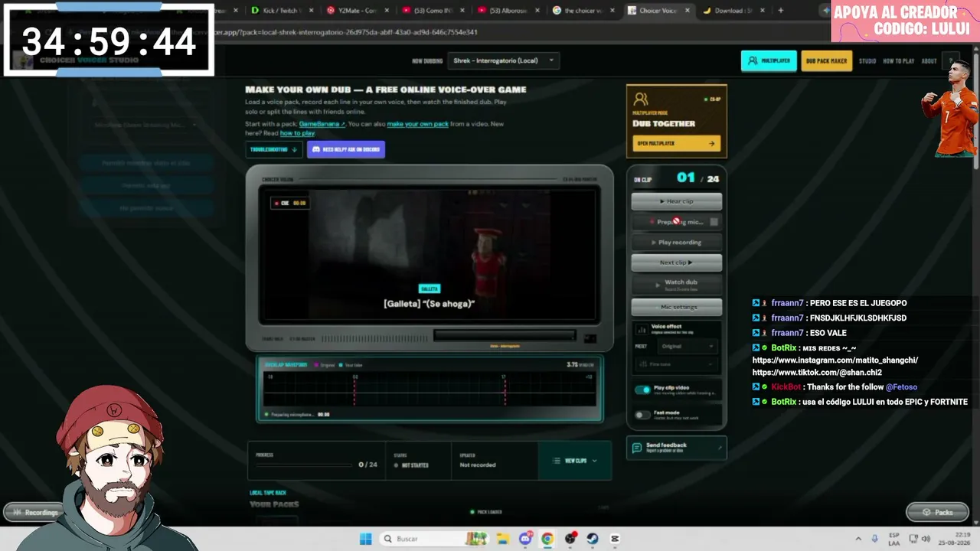Image resolution: width=980 pixels, height=551 pixels.
Task: Open the About menu item
Action: point(929,61)
